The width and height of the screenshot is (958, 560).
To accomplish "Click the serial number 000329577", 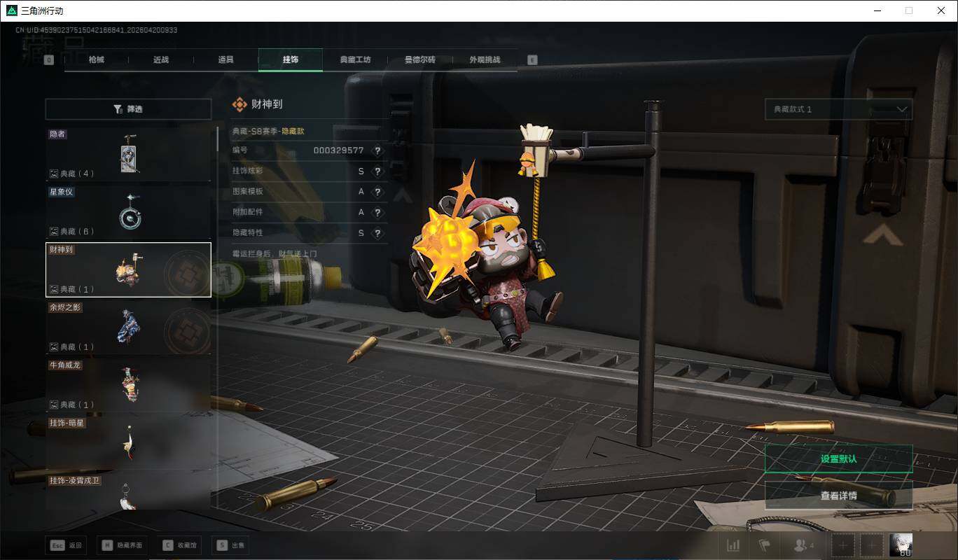I will 338,150.
